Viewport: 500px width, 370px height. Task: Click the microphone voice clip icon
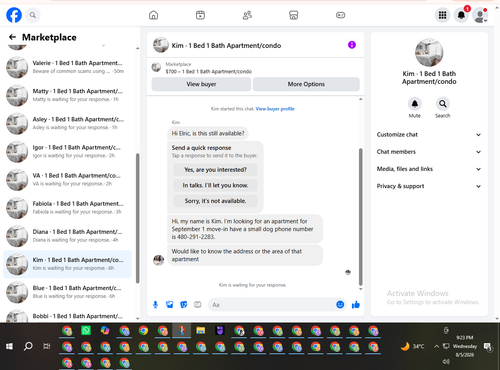coord(155,304)
